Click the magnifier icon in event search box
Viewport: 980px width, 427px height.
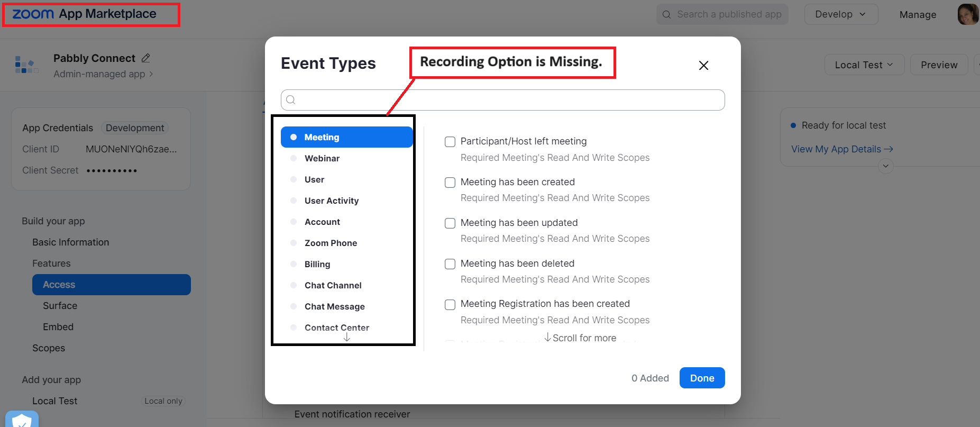tap(291, 99)
